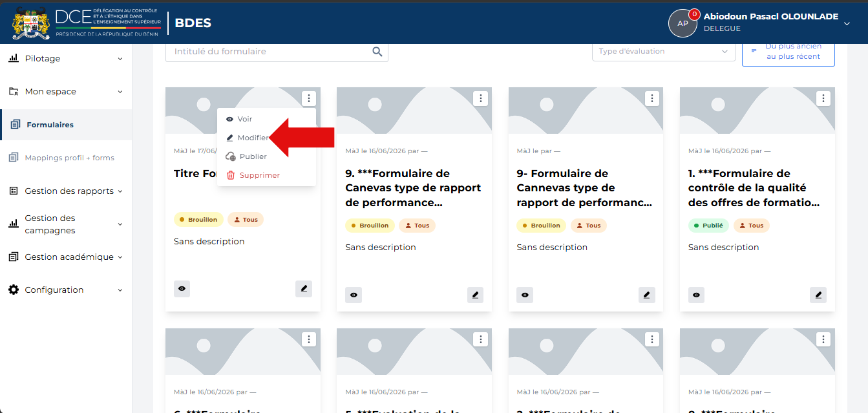Select Modifier in the context menu
This screenshot has height=413, width=868.
pos(266,138)
